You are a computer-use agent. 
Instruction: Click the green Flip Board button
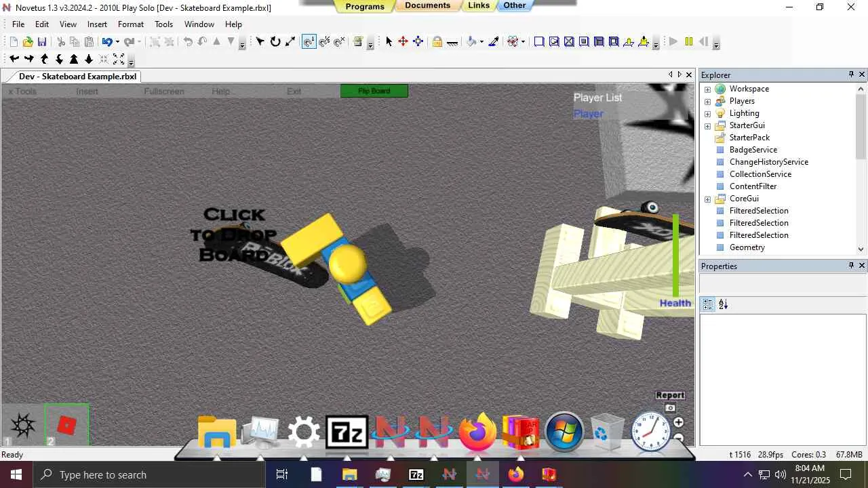tap(374, 91)
